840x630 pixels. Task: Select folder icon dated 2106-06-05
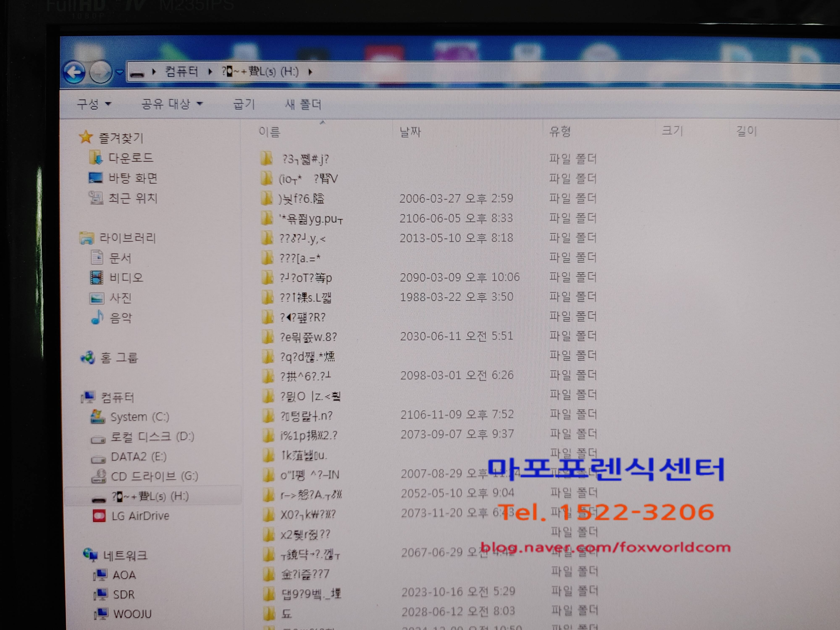point(266,218)
